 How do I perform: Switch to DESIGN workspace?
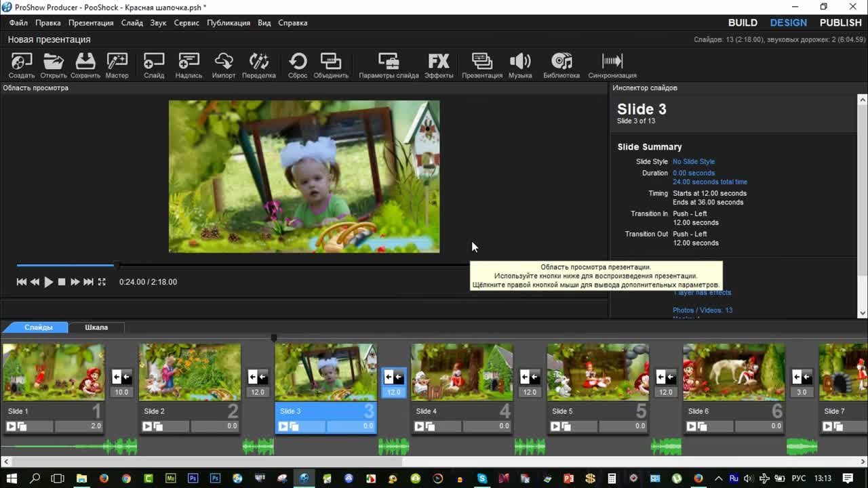click(789, 23)
